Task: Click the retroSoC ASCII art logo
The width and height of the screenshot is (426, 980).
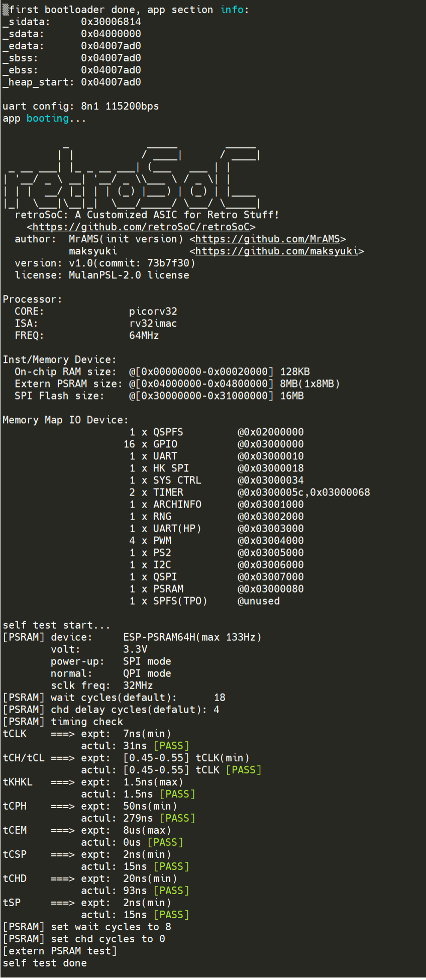Action: [x=132, y=176]
